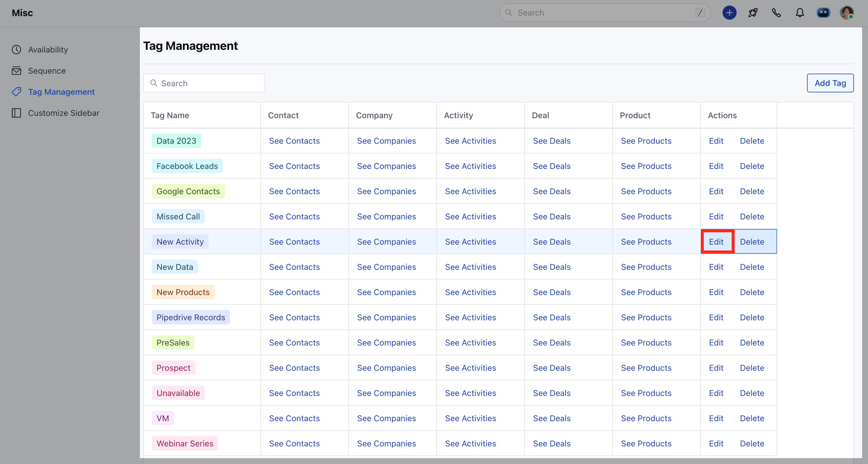This screenshot has width=868, height=464.
Task: Click the Sequence envelope icon
Action: [x=16, y=71]
